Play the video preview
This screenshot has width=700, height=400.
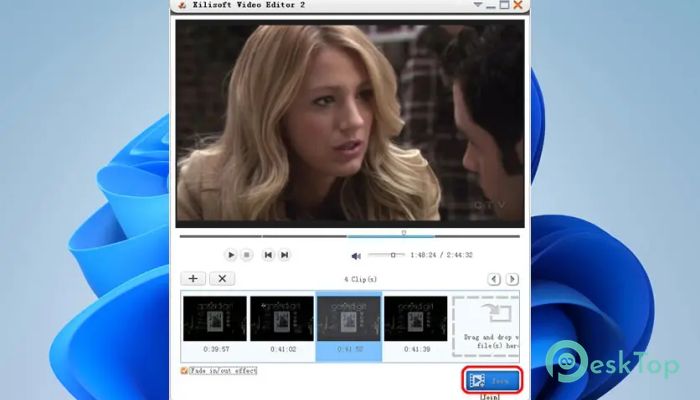230,255
